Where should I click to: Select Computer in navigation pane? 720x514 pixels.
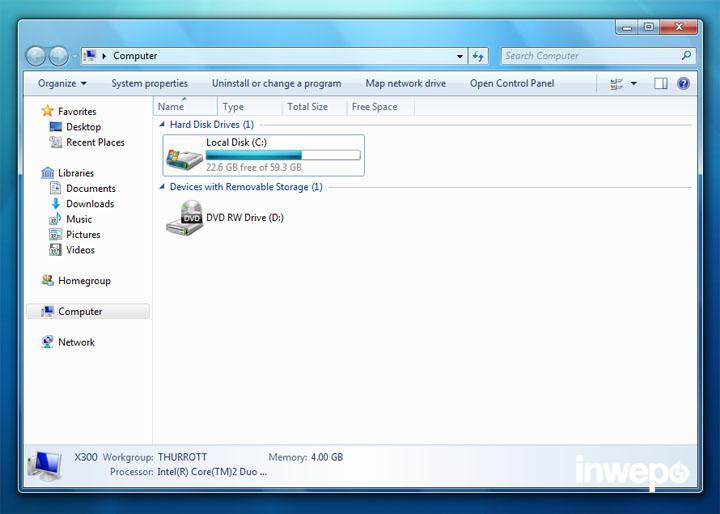click(80, 311)
